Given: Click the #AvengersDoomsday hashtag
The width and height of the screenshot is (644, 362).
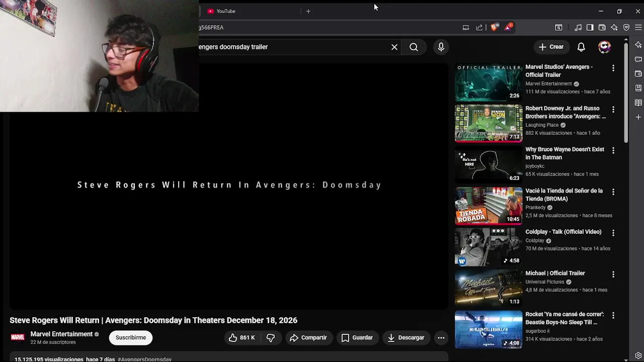Looking at the screenshot, I should coord(144,359).
